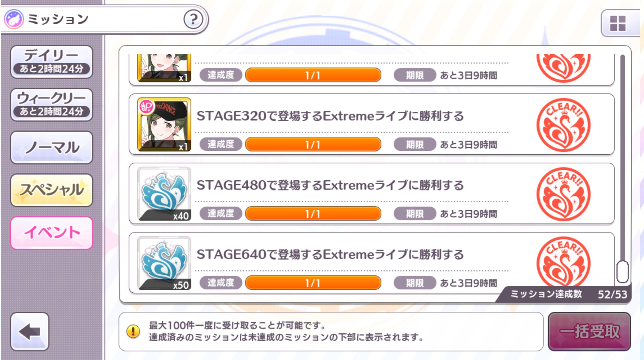Select the STAGE640 Extreme live mission row

coord(372,263)
